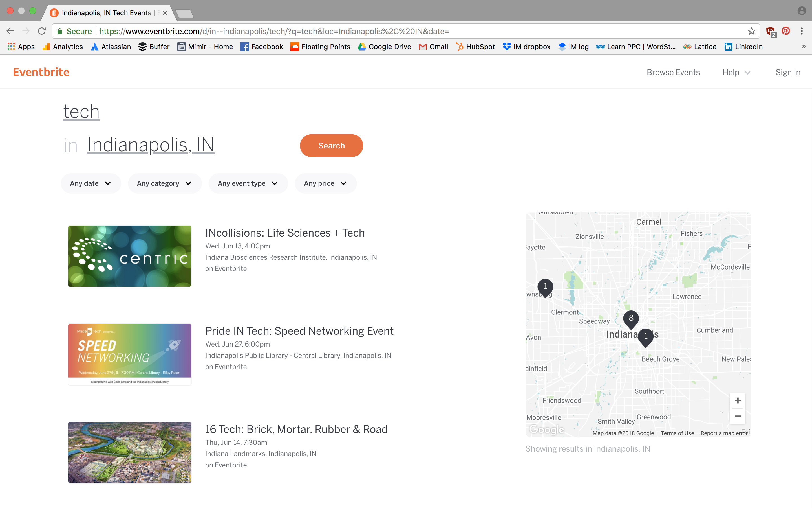812x508 pixels.
Task: Click the Secure lock indicator in address bar
Action: click(74, 31)
